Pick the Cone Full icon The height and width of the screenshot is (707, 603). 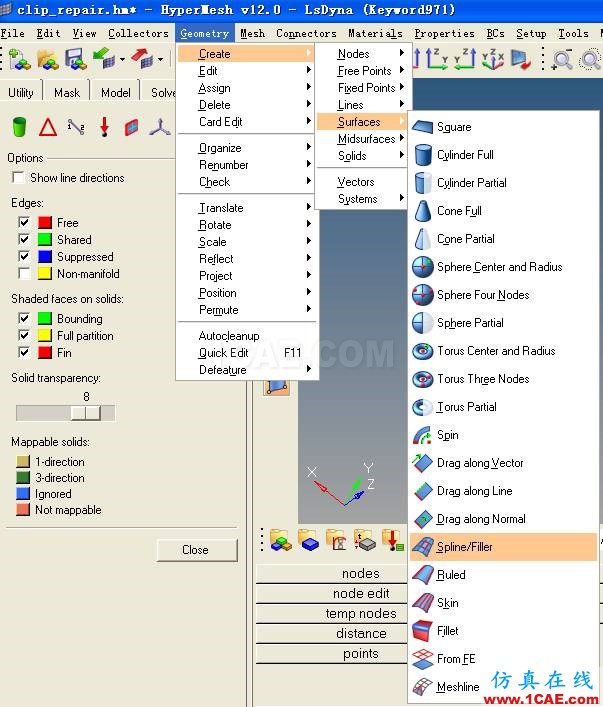coord(423,211)
